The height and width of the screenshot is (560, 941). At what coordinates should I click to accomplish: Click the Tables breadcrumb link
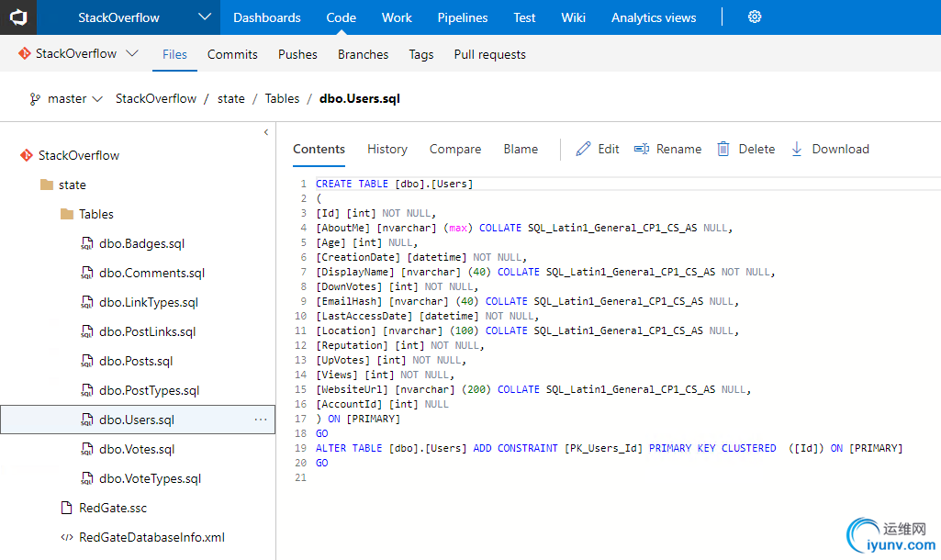pos(282,98)
